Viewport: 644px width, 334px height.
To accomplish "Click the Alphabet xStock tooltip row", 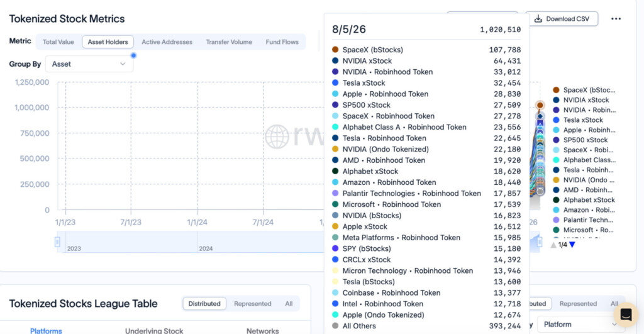I will point(426,171).
